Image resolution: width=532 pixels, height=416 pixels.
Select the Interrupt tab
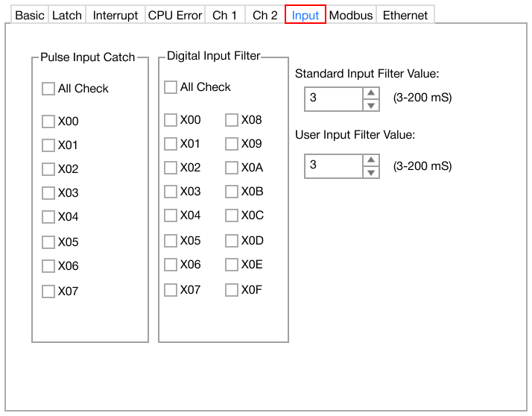(115, 15)
